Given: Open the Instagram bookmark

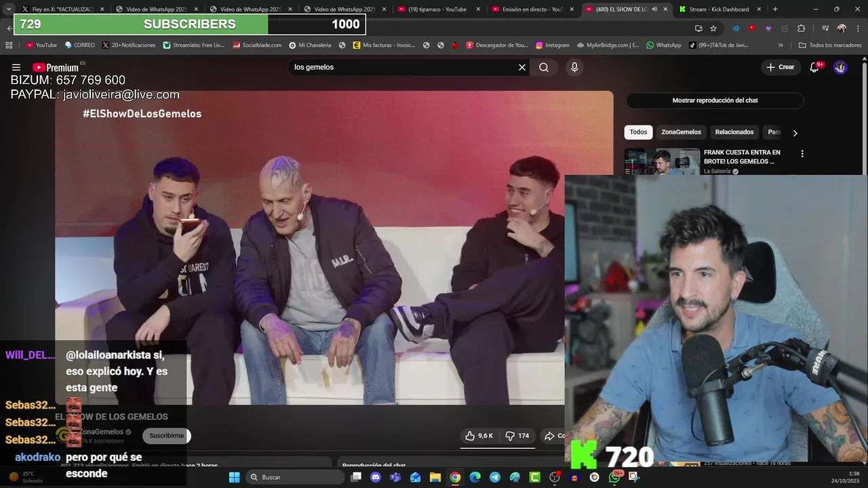Looking at the screenshot, I should pos(553,45).
